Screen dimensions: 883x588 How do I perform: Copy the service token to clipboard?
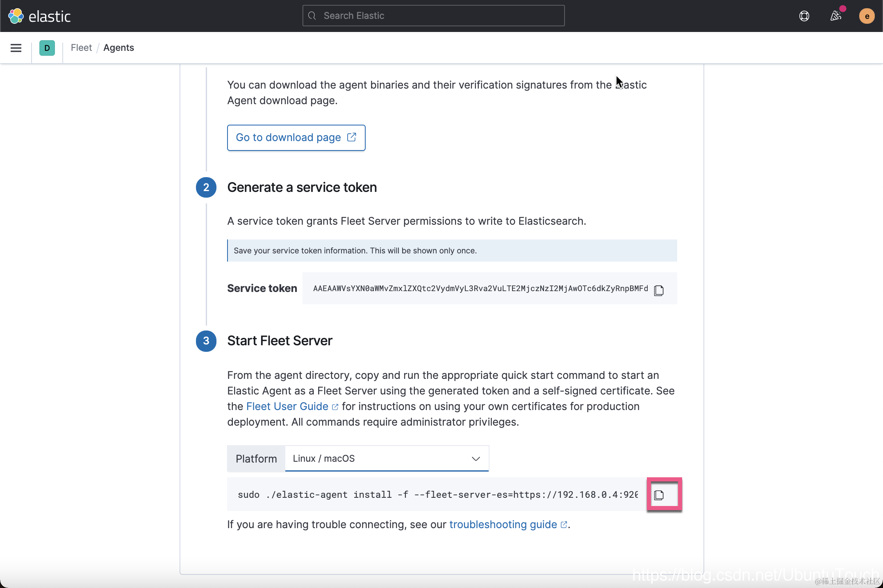tap(659, 290)
